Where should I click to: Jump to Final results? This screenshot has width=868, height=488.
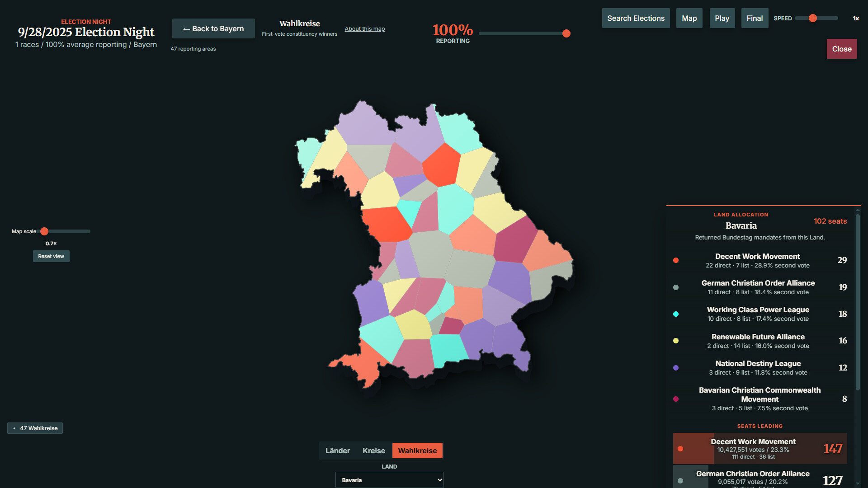(x=755, y=18)
